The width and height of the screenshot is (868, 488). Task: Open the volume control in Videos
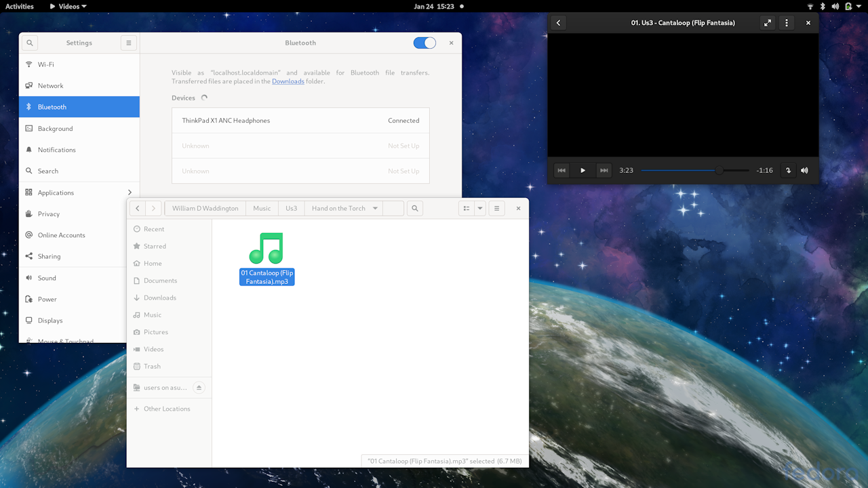(804, 171)
